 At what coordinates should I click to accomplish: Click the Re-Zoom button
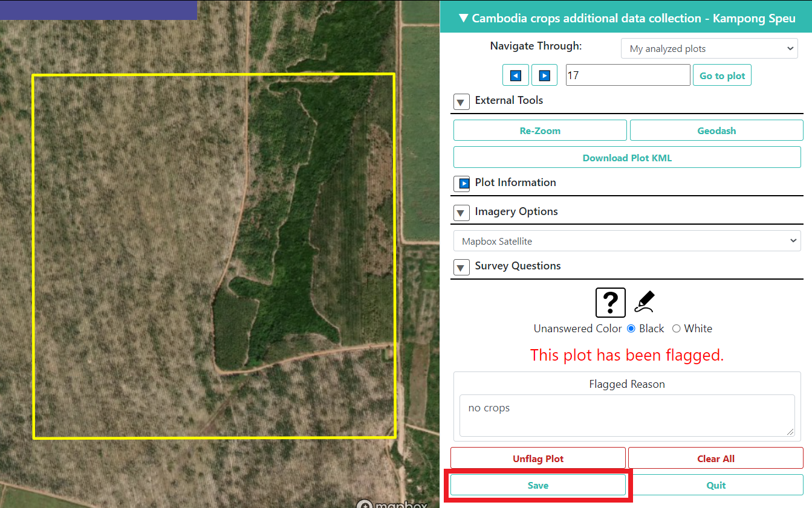(x=540, y=130)
